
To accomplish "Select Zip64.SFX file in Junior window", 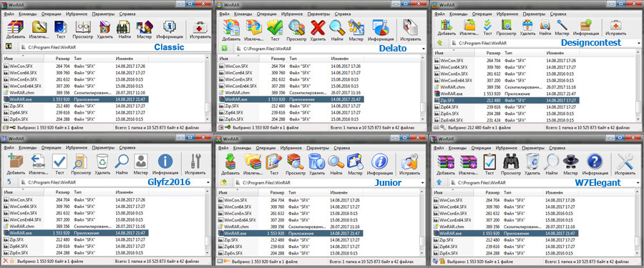I will pyautogui.click(x=231, y=247).
